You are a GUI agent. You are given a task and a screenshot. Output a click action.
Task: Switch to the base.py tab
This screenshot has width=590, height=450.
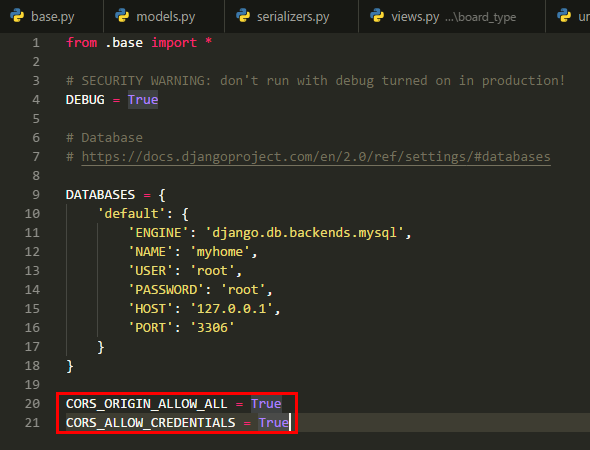52,17
